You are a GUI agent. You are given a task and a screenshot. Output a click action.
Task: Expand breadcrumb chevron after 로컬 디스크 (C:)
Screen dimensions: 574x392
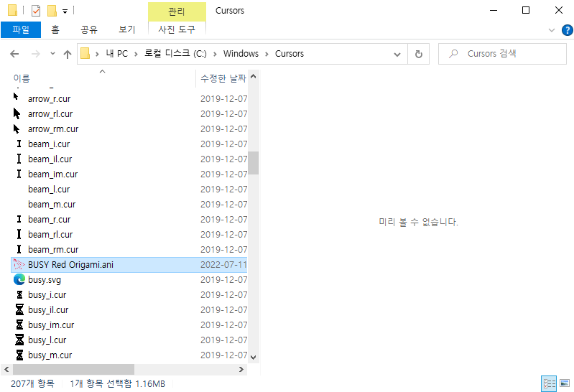(215, 54)
